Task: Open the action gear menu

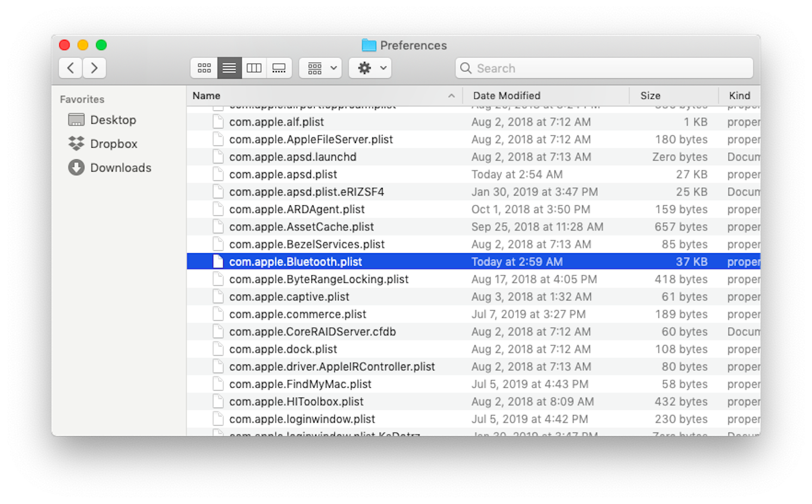Action: 370,68
